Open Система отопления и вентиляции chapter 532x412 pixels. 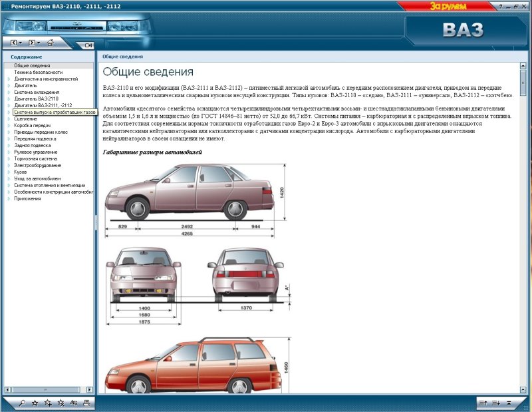tap(49, 185)
